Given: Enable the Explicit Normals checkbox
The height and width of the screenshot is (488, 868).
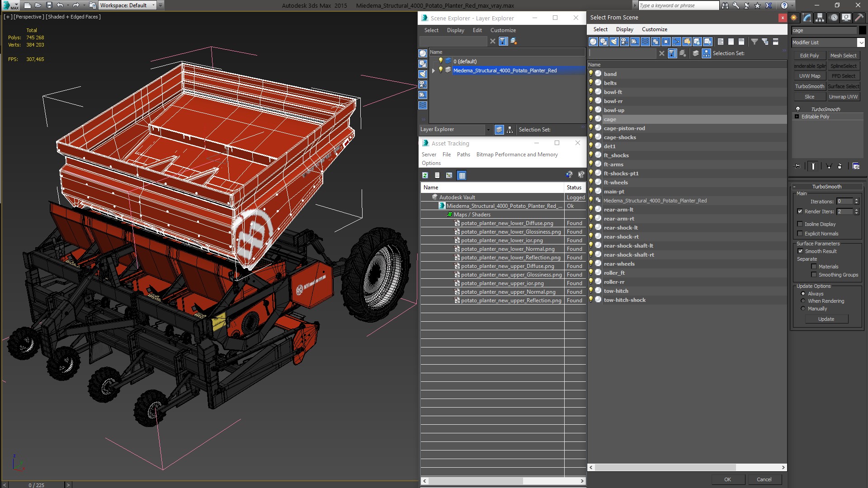Looking at the screenshot, I should tap(800, 234).
